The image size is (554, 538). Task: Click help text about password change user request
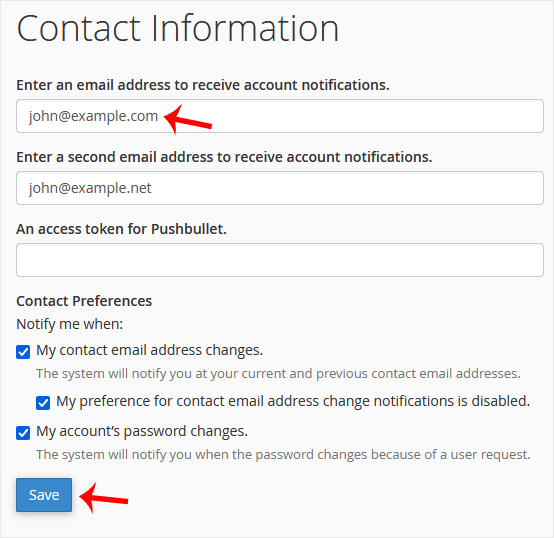click(283, 455)
